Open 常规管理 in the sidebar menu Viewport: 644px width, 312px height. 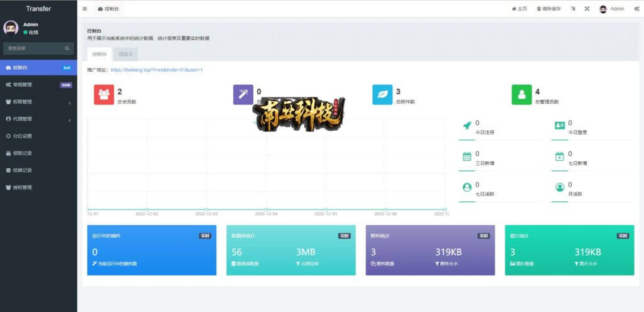pyautogui.click(x=38, y=84)
